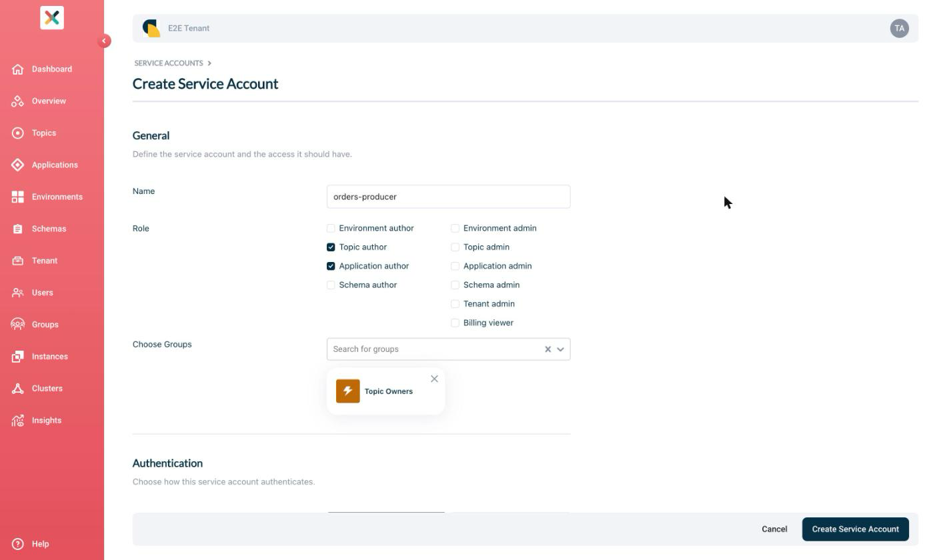Click the Applications diamond icon
The image size is (947, 560).
18,165
